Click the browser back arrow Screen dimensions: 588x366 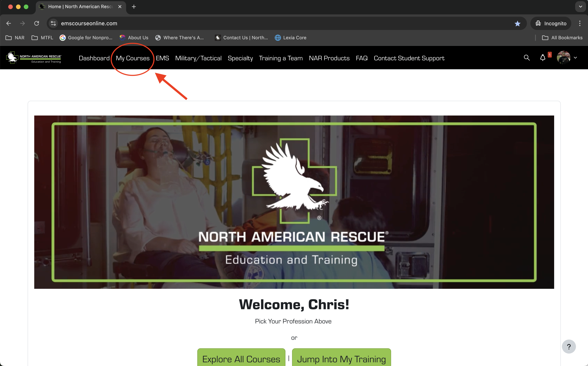point(9,24)
